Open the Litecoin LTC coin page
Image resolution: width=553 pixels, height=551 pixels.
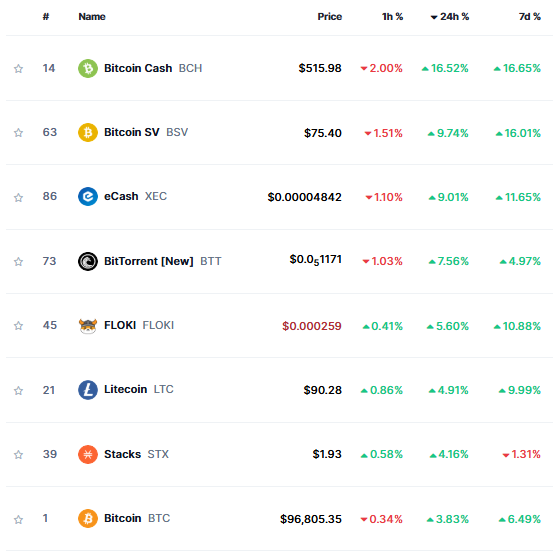(x=139, y=389)
